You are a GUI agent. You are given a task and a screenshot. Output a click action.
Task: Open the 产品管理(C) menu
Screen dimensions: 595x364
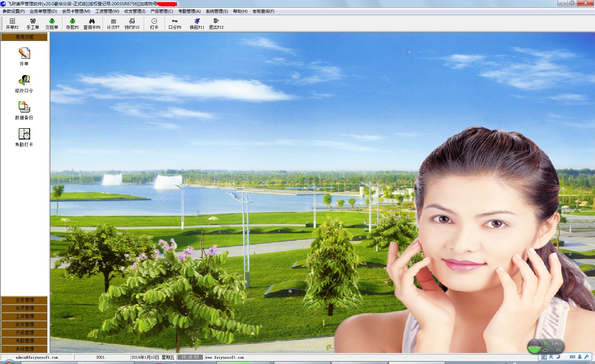tap(162, 11)
